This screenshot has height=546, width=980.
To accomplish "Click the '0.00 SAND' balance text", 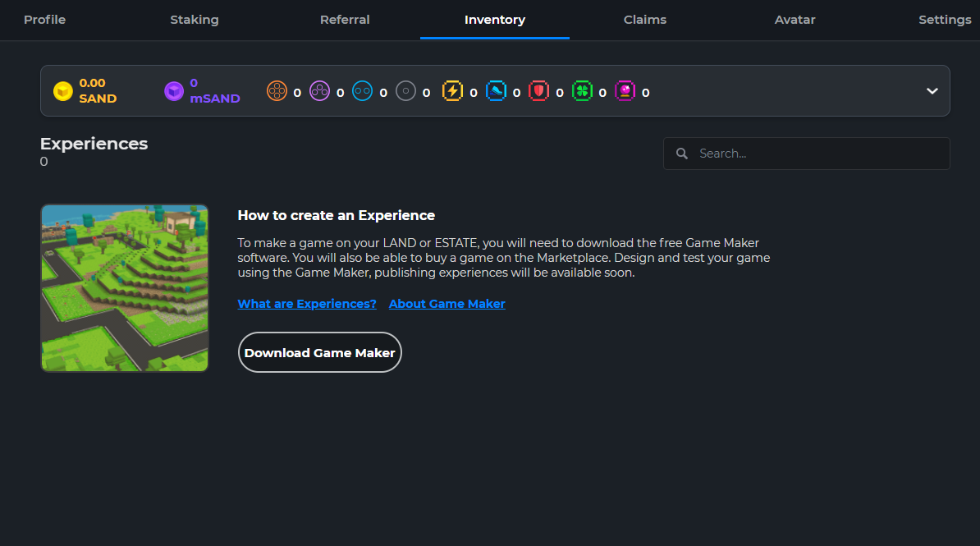I will pos(98,91).
